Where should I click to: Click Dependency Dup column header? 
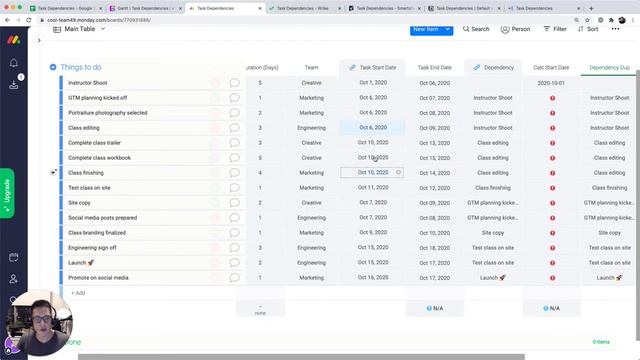pos(609,67)
